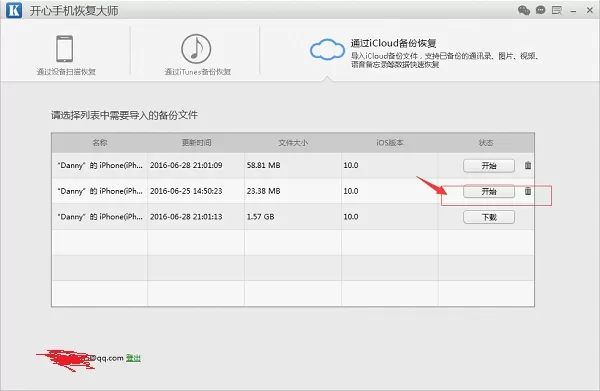The image size is (600, 391).
Task: Click 下载 for the 1.57 GB backup
Action: [489, 217]
